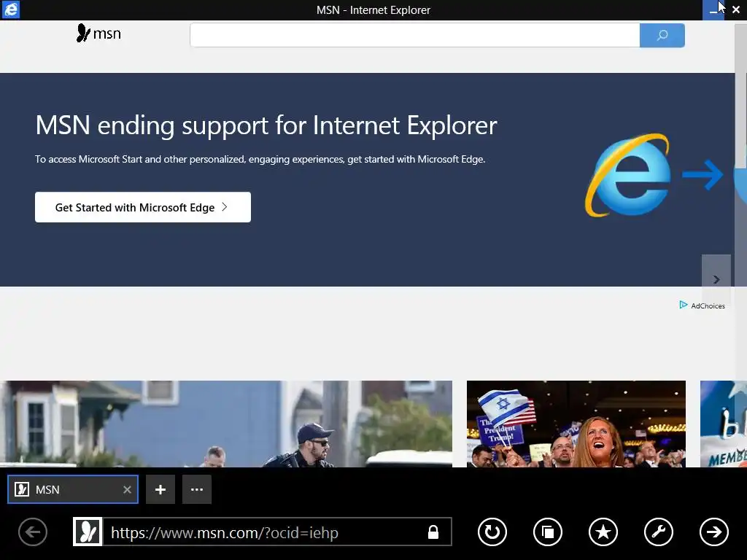Viewport: 747px width, 560px height.
Task: Go forward with the forward arrow
Action: 713,532
